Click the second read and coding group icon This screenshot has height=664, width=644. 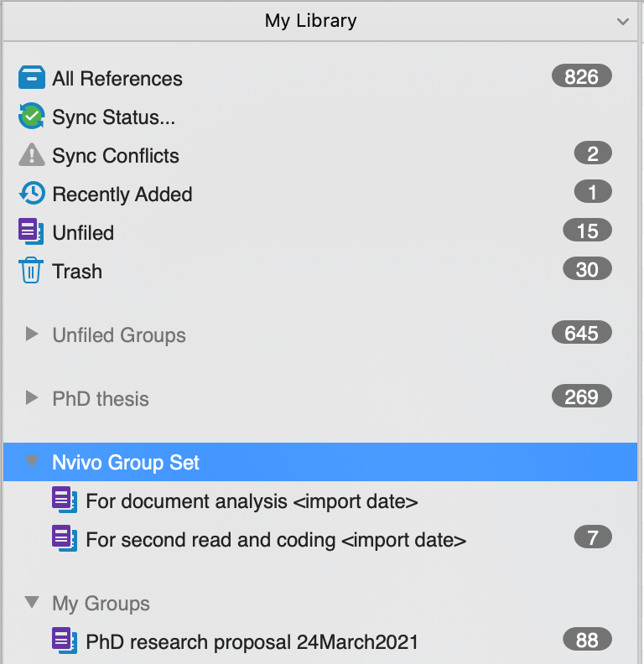coord(65,538)
